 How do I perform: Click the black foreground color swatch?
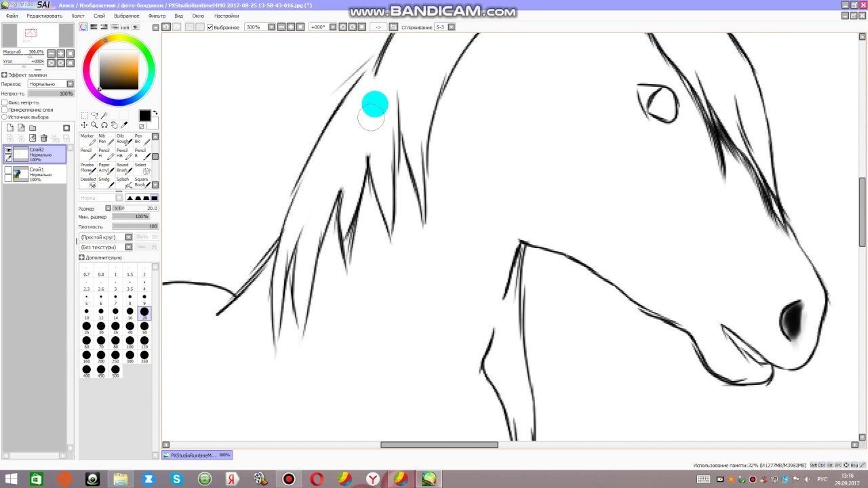tap(144, 116)
